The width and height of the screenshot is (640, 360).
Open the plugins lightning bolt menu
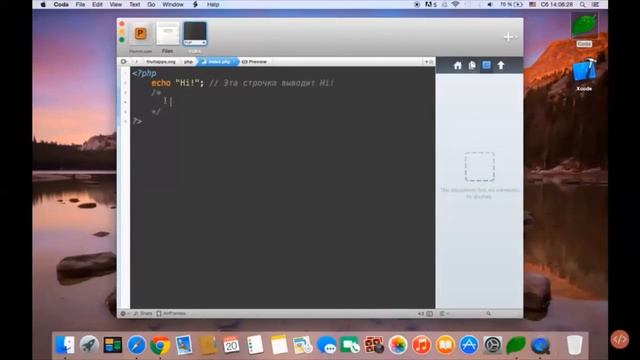pyautogui.click(x=195, y=4)
